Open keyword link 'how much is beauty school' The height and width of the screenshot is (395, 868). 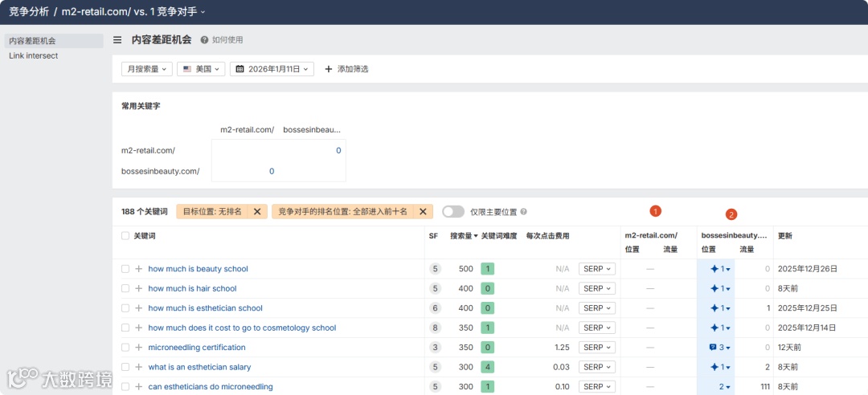(x=199, y=269)
